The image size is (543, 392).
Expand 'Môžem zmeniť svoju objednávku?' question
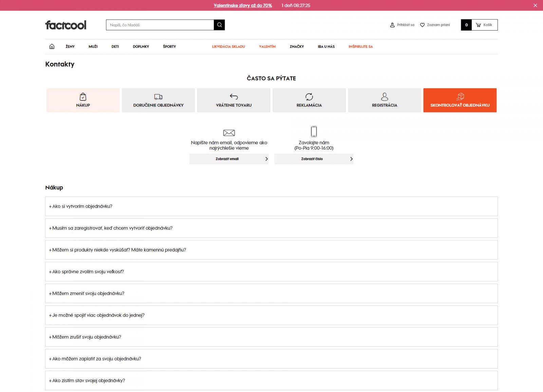click(x=88, y=294)
